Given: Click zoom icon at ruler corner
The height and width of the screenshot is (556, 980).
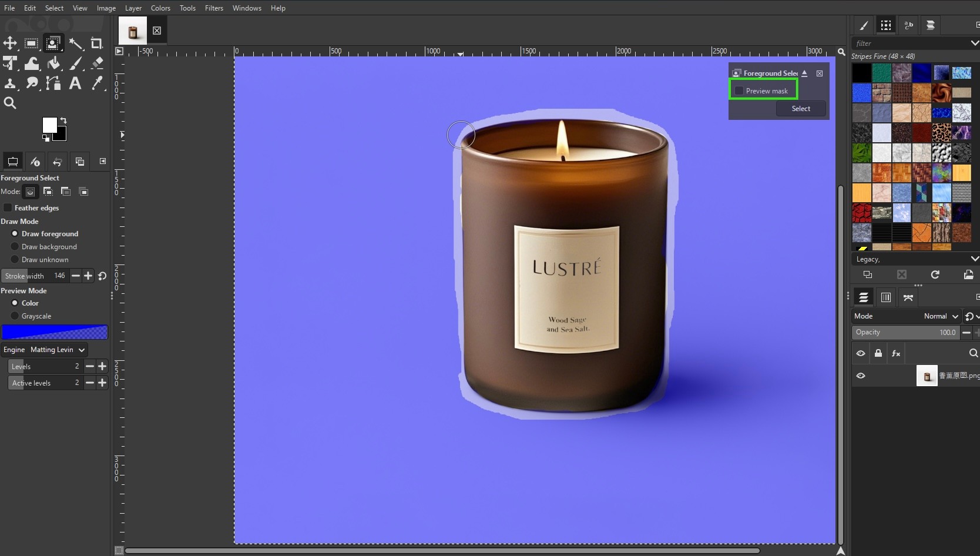Looking at the screenshot, I should coord(841,52).
